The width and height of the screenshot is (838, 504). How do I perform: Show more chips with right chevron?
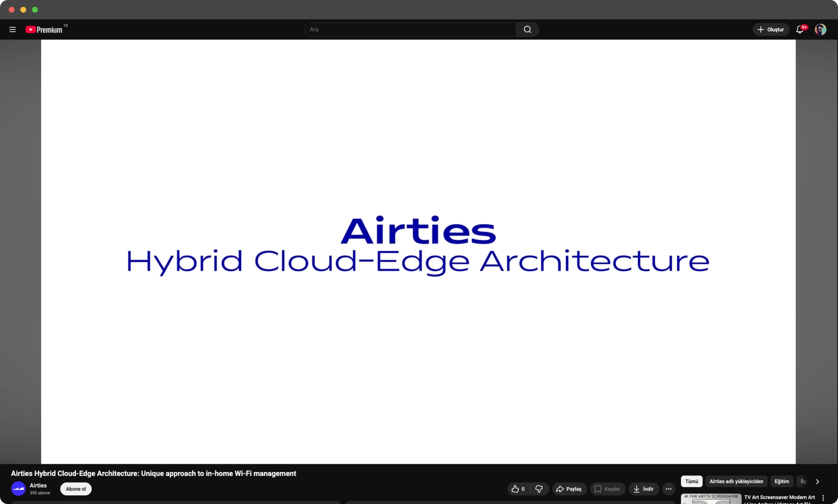coord(818,482)
